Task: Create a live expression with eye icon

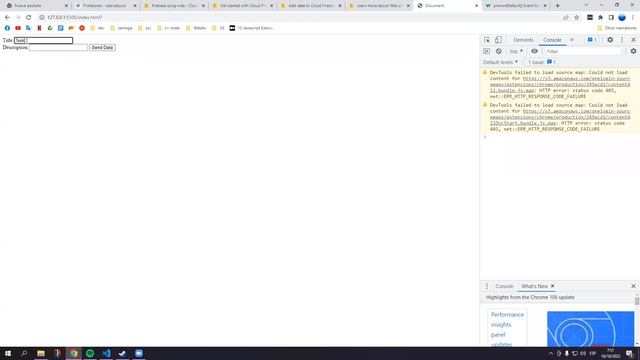Action: coord(534,51)
